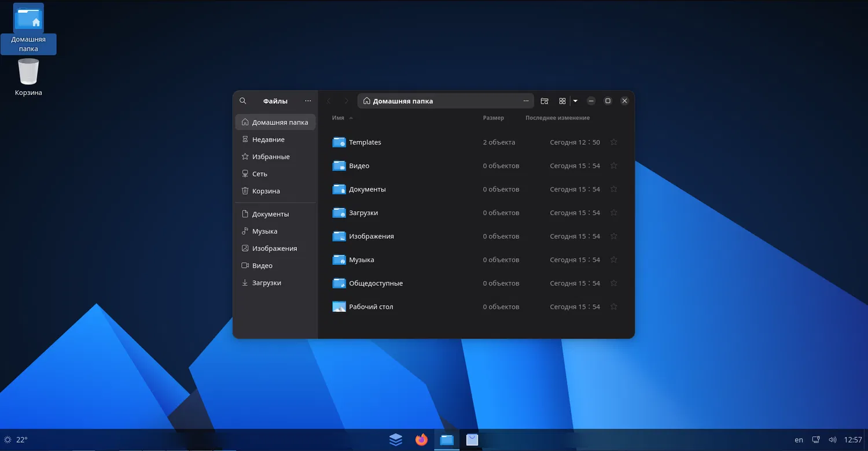Open path bar three-dot menu

click(525, 101)
